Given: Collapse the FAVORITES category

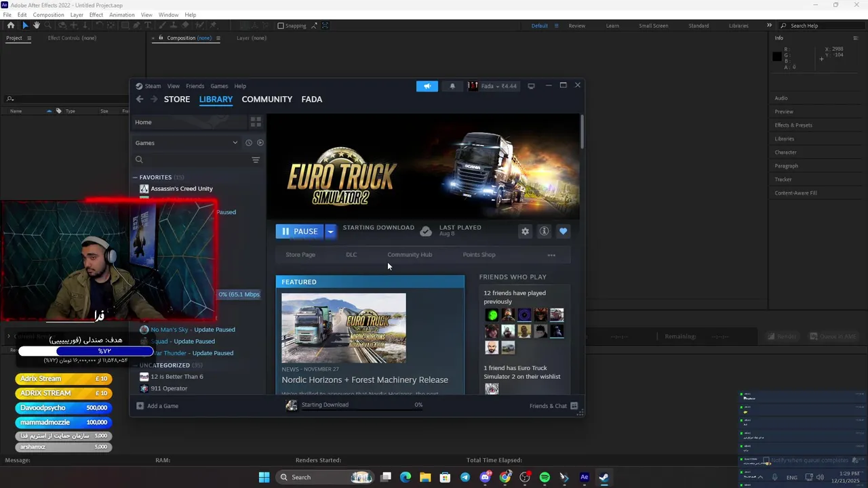Looking at the screenshot, I should point(135,178).
